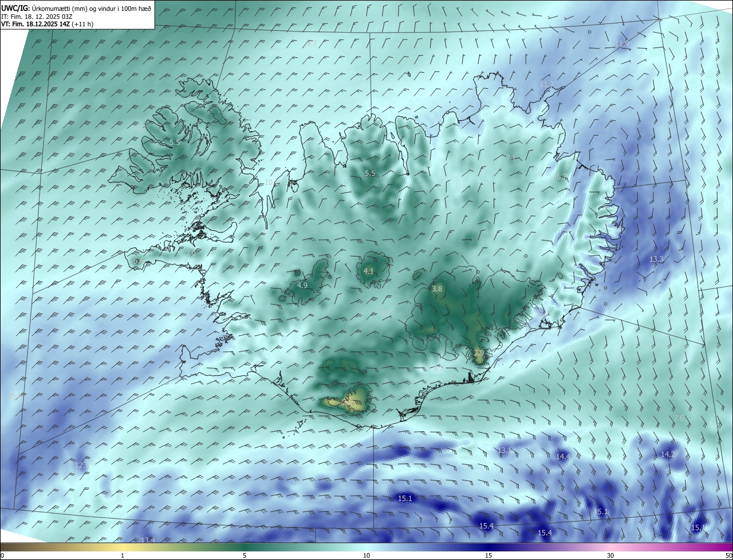This screenshot has width=733, height=560.
Task: Click the 11.9 value in the northeast sea
Action: 622,44
